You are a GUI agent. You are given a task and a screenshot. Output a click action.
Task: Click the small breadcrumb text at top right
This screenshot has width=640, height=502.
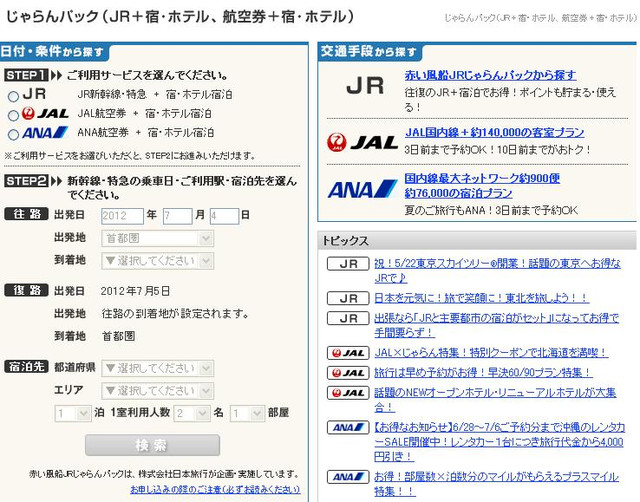[540, 18]
